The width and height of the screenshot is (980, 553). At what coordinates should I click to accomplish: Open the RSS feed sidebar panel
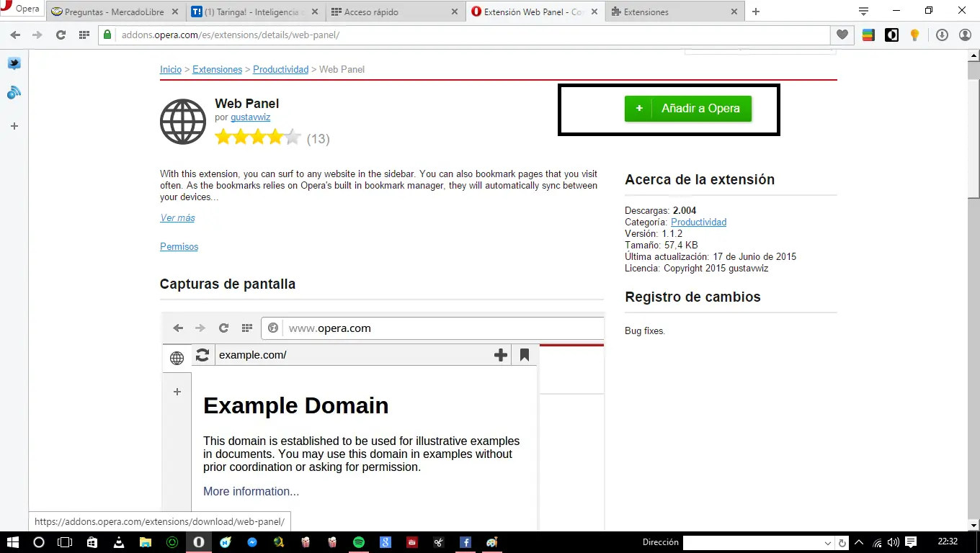(14, 92)
